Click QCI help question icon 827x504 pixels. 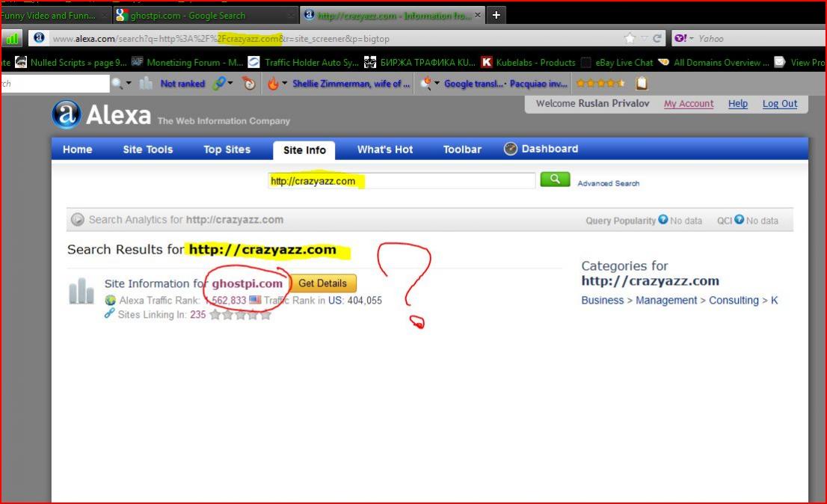click(739, 219)
